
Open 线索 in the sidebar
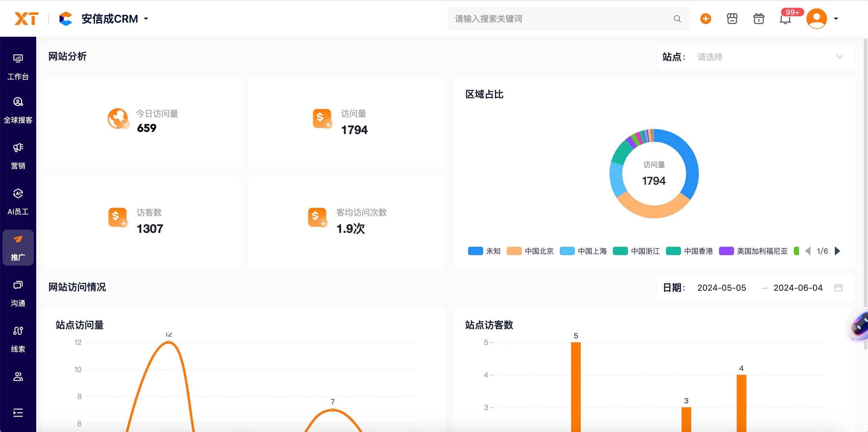coord(18,339)
